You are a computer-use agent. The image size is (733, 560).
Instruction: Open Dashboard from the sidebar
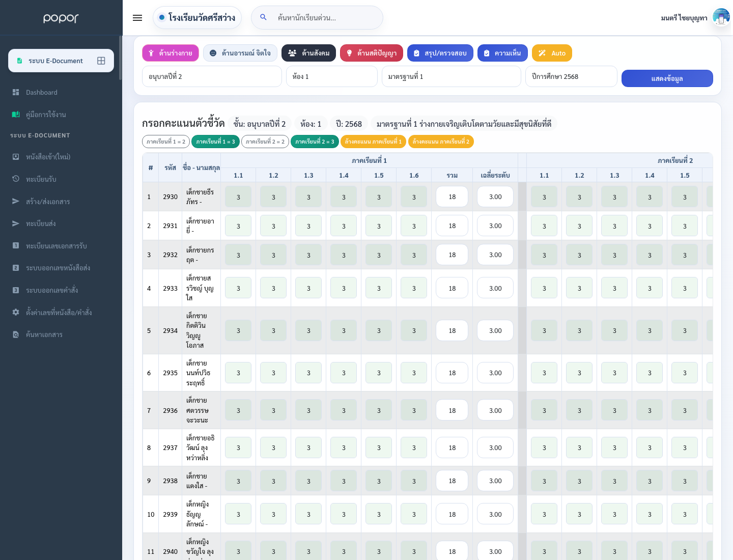[61, 92]
